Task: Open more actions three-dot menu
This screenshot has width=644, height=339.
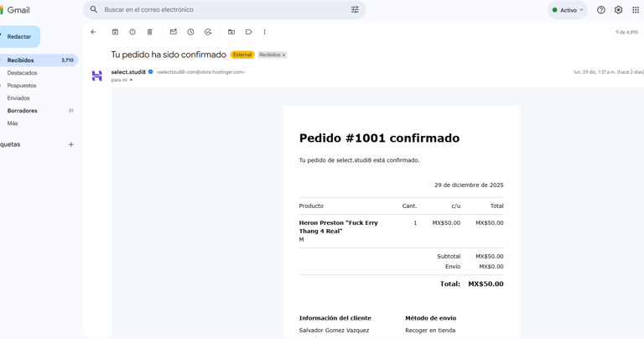Action: coord(264,32)
